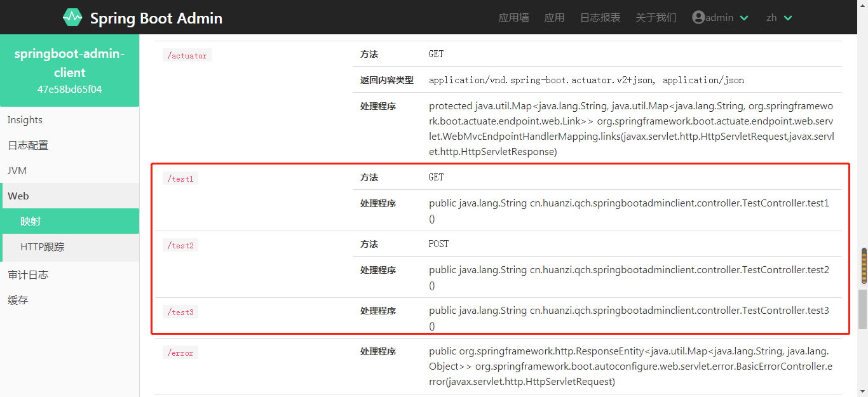Screen dimensions: 868x397
Task: Open 审计日志 in the sidebar
Action: click(x=69, y=275)
